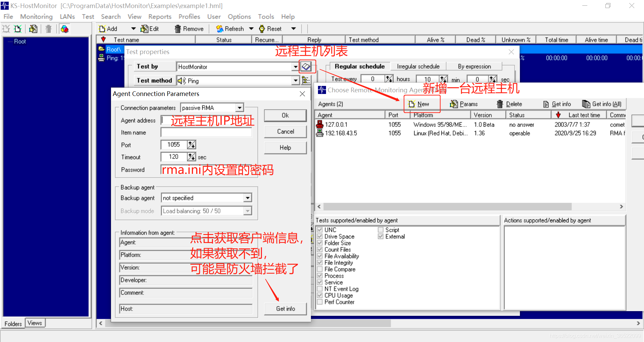Open folder properties edit icon in left toolbar
Viewport: 644px width, 342px height.
(x=33, y=29)
